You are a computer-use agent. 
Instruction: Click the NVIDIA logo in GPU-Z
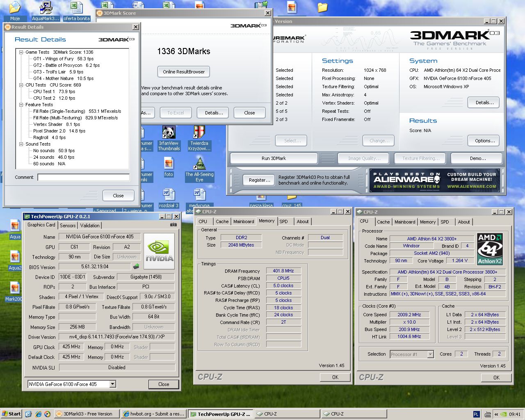(159, 251)
